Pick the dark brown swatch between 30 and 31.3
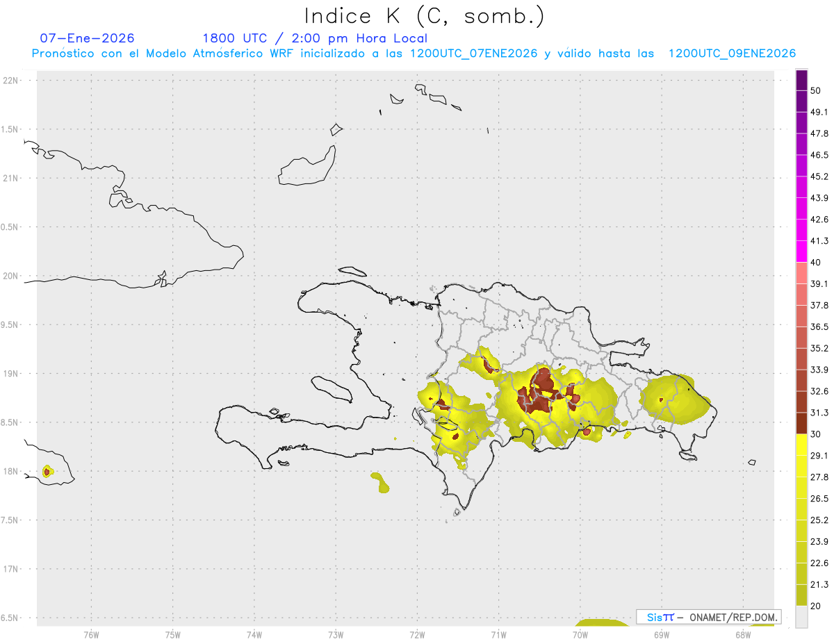The width and height of the screenshot is (834, 644). click(801, 423)
